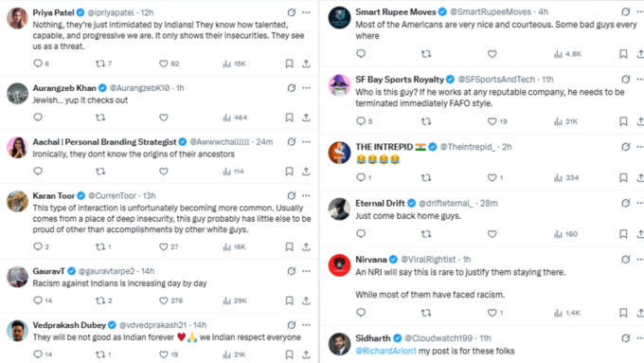
Task: Retweet GauravT's post about racism
Action: 100,300
